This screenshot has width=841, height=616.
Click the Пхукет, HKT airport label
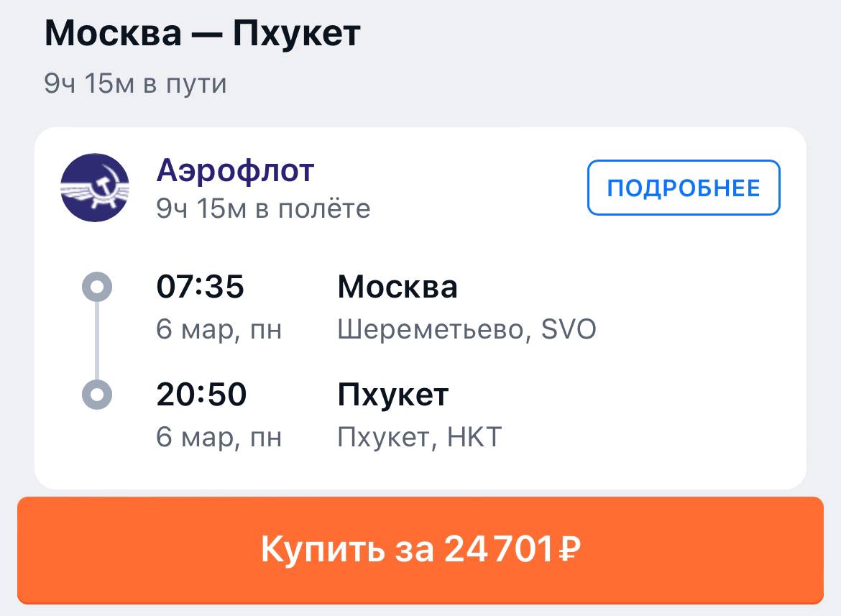[419, 437]
